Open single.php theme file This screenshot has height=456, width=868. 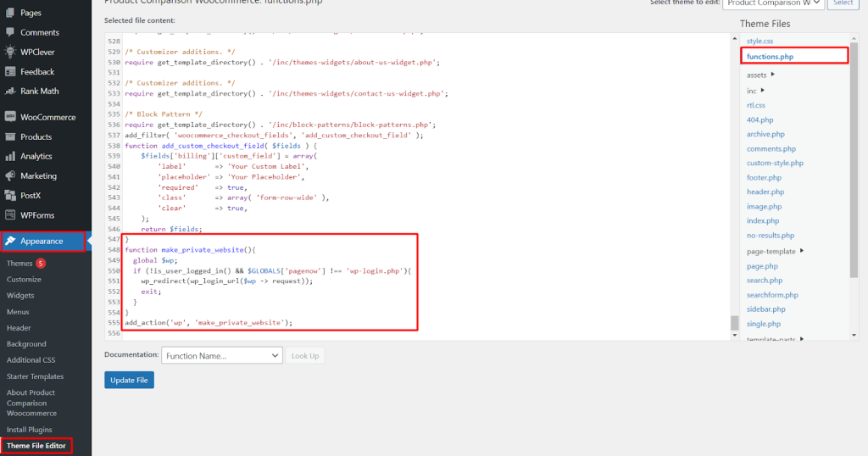point(764,324)
